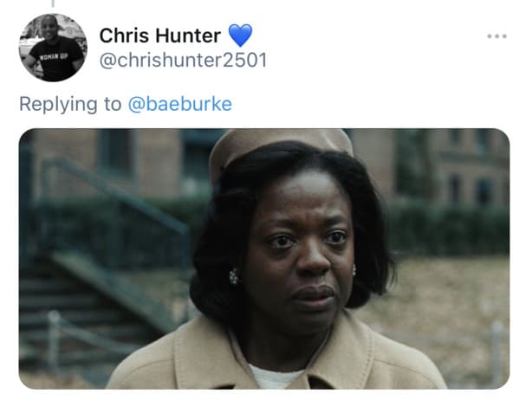The width and height of the screenshot is (519, 420).
Task: Click the pearl earring in the image
Action: coord(234,276)
